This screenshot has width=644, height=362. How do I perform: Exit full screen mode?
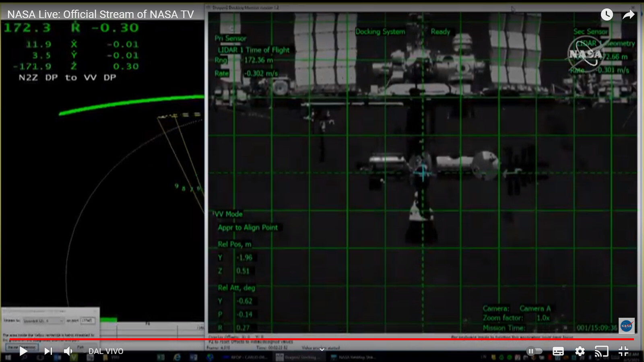623,351
